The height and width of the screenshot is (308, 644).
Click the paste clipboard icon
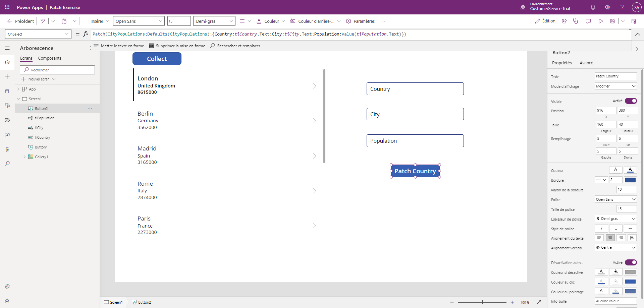tap(64, 21)
